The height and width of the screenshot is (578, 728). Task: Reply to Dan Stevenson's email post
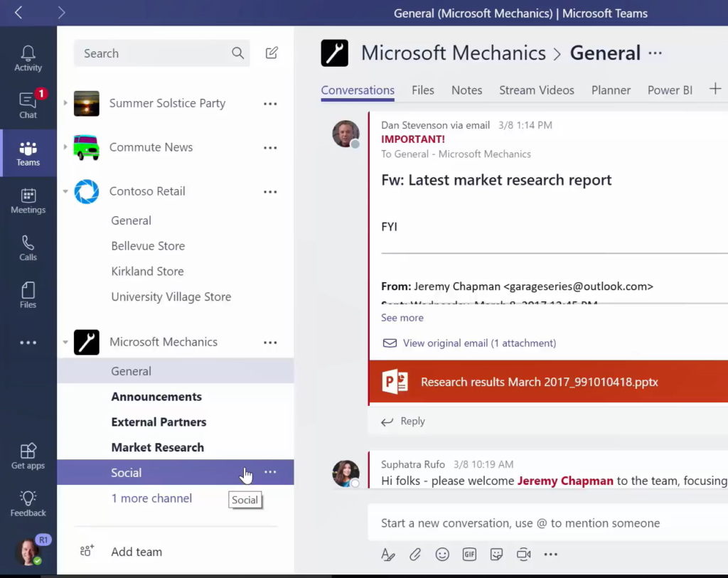click(x=403, y=421)
